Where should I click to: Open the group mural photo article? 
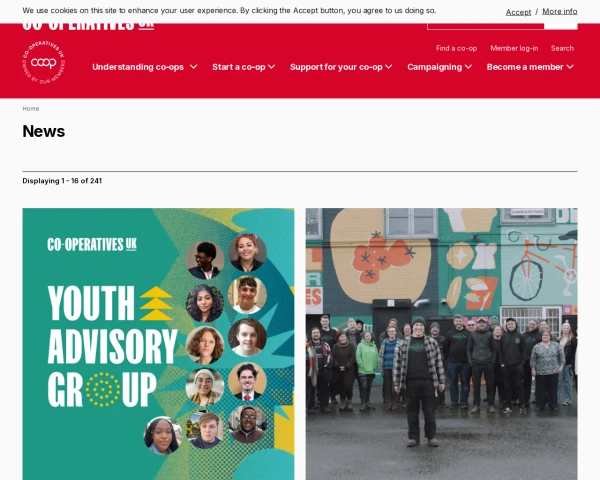(x=441, y=344)
